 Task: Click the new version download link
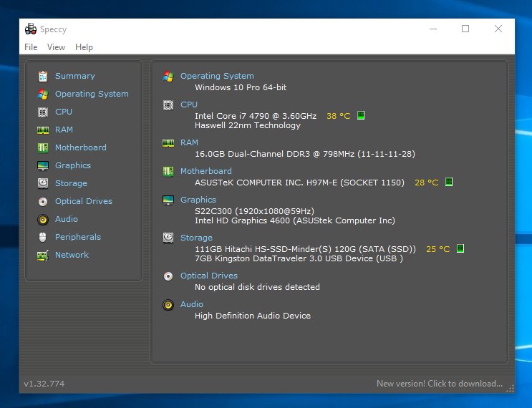(439, 384)
